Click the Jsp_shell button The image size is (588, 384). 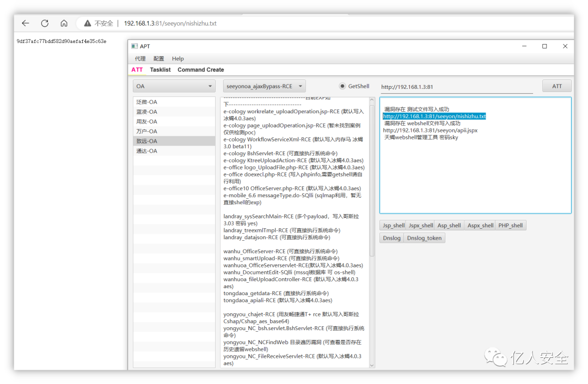click(393, 225)
